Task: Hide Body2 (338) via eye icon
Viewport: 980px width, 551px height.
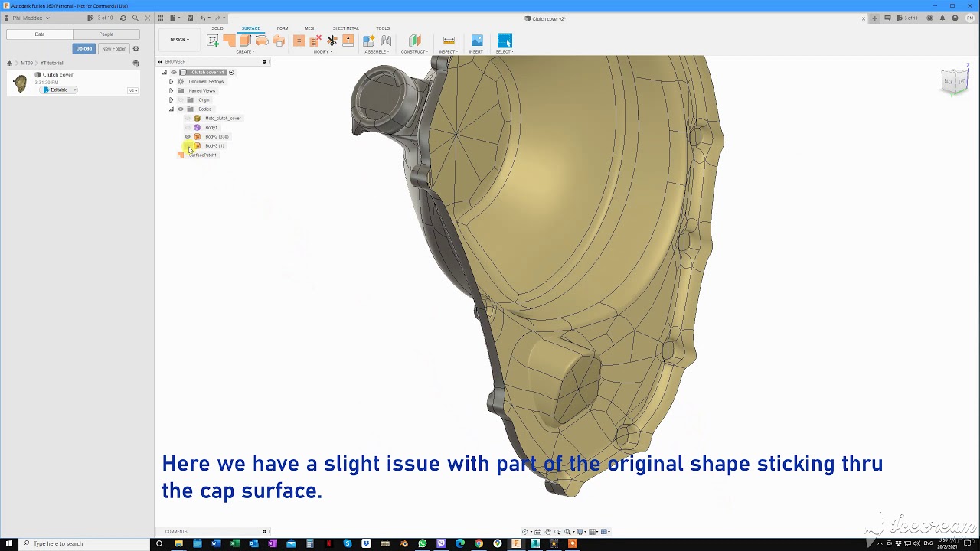Action: tap(188, 136)
